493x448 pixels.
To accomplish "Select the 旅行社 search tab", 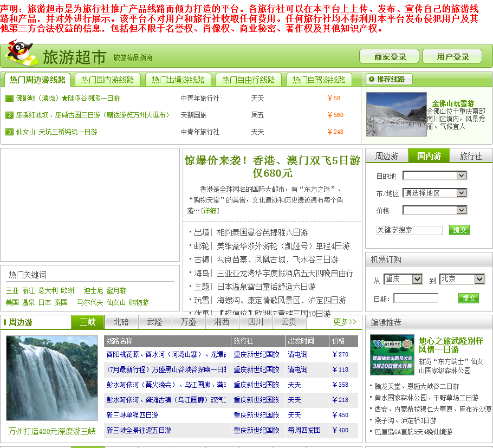I will pos(471,156).
